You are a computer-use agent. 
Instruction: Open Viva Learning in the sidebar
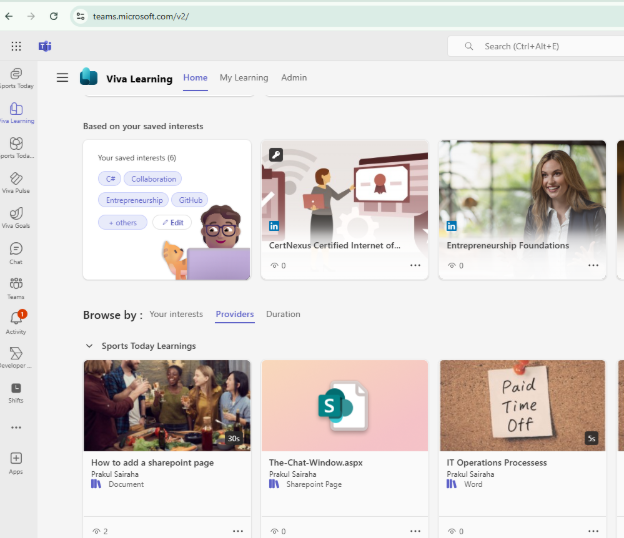pos(16,113)
